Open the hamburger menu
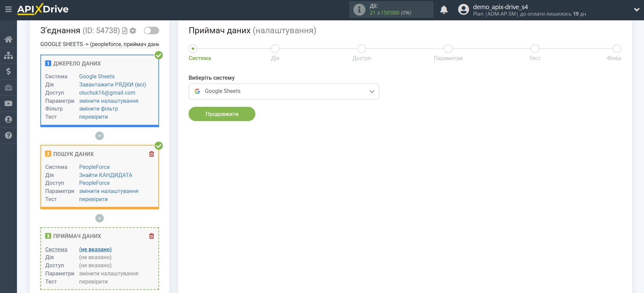This screenshot has width=644, height=293. (8, 9)
